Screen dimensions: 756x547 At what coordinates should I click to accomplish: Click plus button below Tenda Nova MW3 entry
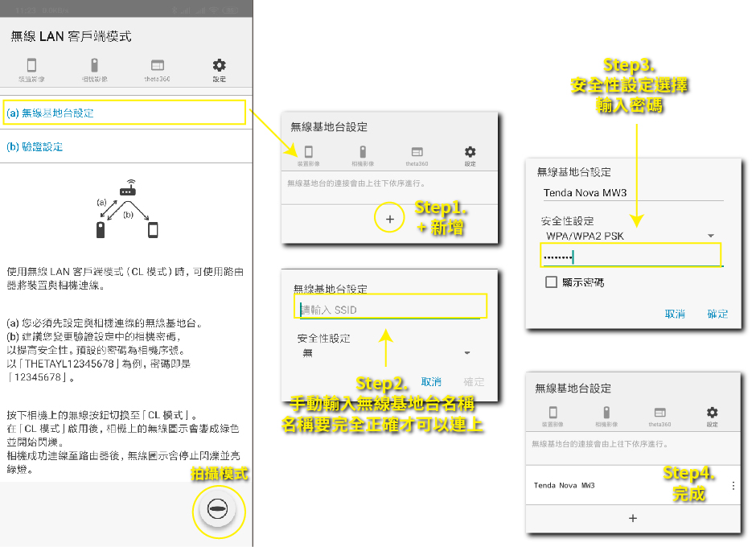coord(632,519)
